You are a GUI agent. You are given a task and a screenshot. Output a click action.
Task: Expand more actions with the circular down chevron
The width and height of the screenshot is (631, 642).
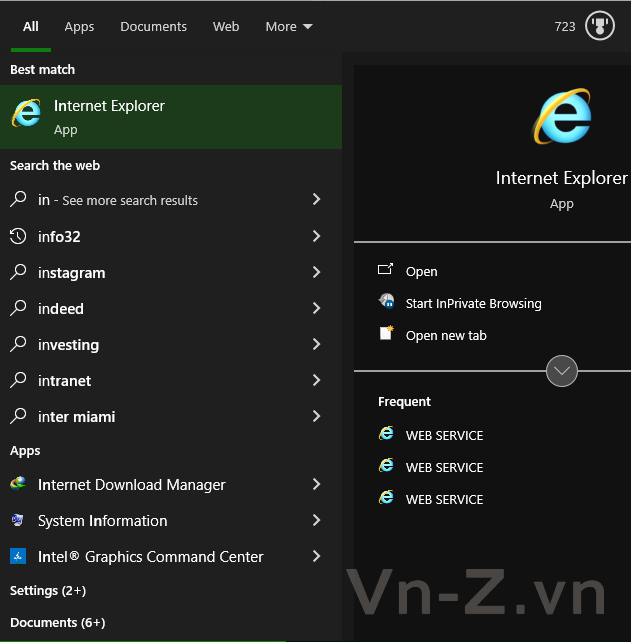pos(562,371)
